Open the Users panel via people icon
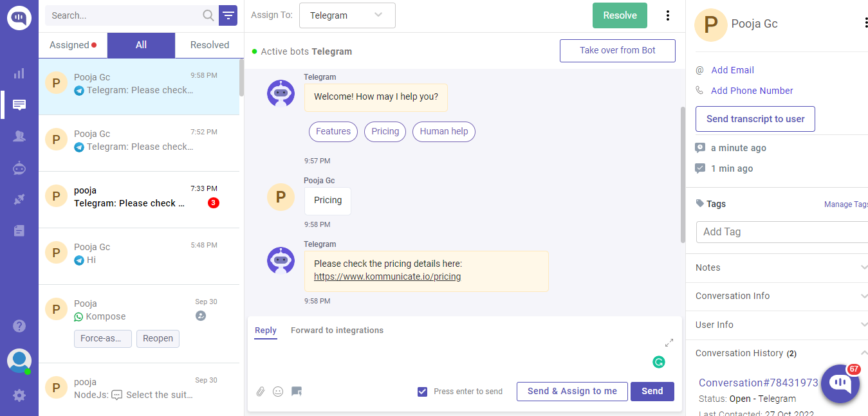Image resolution: width=868 pixels, height=416 pixels. tap(19, 136)
